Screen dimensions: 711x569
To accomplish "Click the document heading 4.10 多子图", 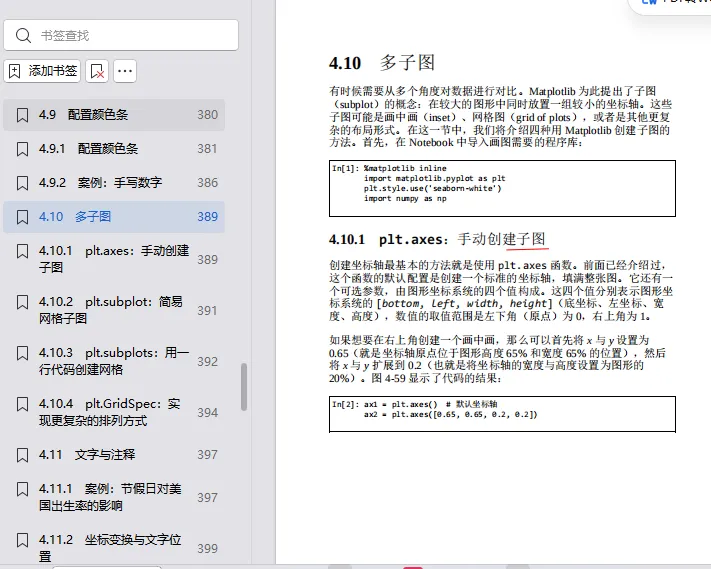I will click(x=382, y=63).
